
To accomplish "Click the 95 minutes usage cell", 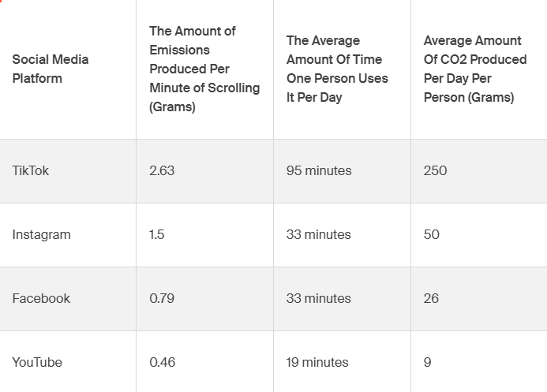I will point(319,170).
